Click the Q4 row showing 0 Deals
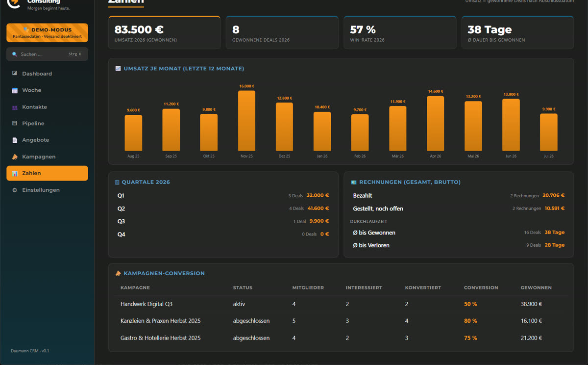Viewport: 588px width, 365px height. click(223, 235)
